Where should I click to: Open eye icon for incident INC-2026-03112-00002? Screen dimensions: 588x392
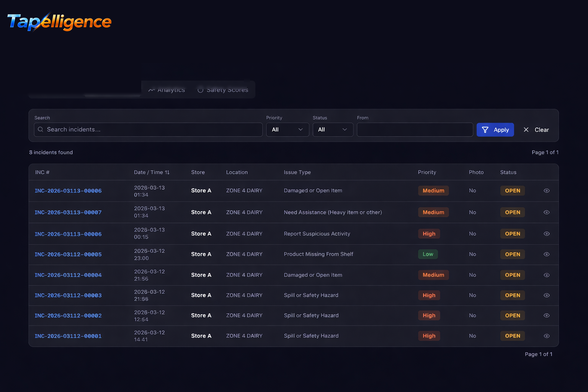547,316
